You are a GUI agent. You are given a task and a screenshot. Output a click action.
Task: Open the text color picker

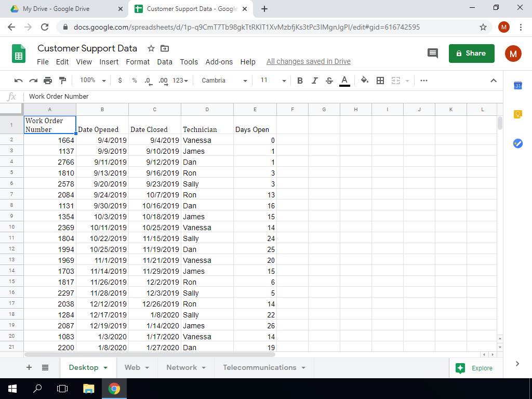point(344,81)
